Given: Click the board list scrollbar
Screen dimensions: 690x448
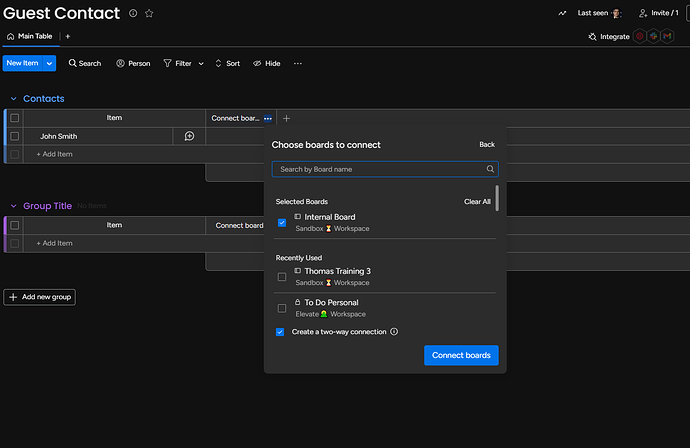Looking at the screenshot, I should point(497,197).
